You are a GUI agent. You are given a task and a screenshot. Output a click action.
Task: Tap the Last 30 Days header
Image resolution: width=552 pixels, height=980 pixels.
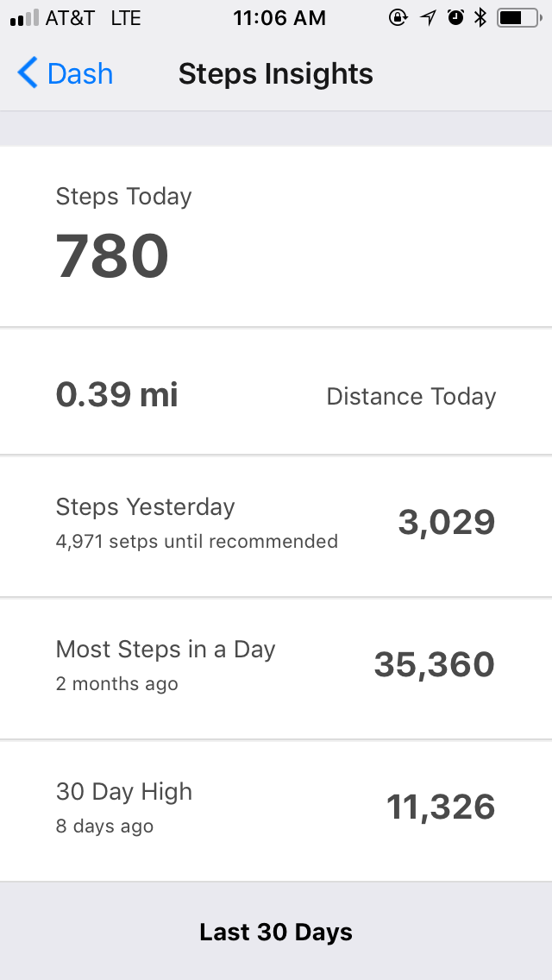click(x=276, y=932)
